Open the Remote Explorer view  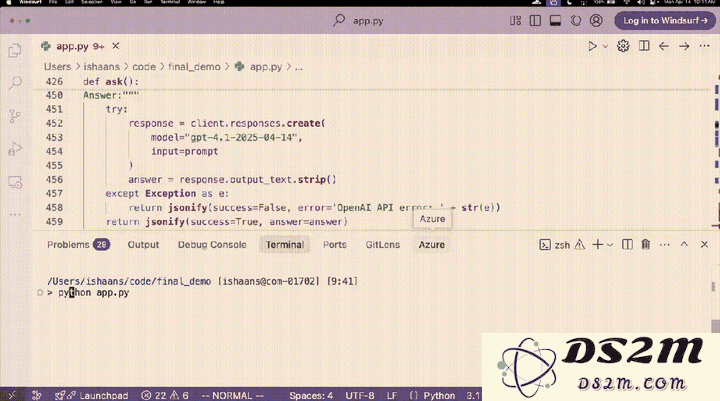[x=15, y=182]
